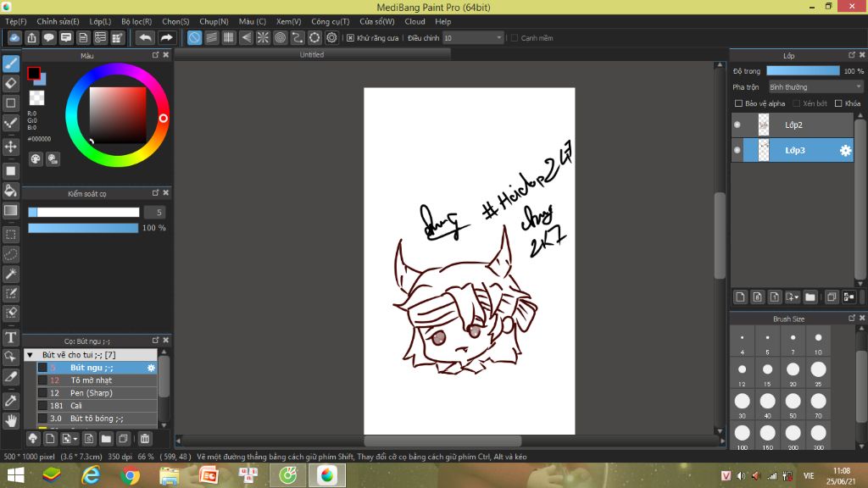Select the Move tool

click(x=10, y=147)
